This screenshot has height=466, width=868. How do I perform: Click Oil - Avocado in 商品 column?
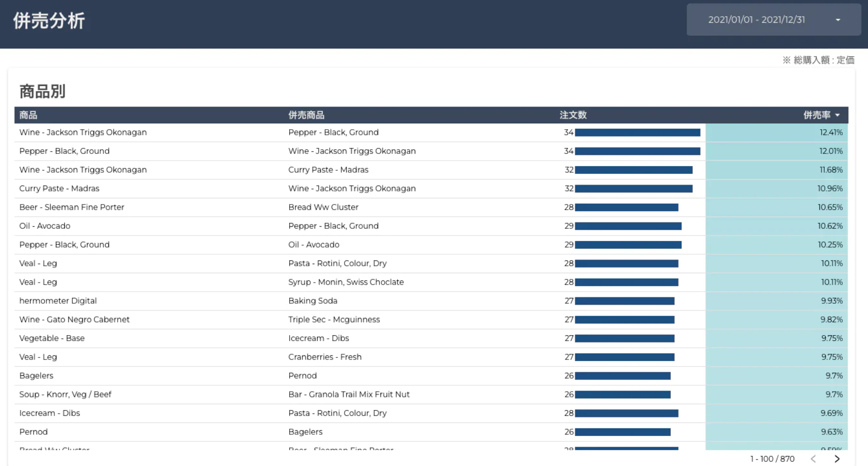[x=45, y=226]
